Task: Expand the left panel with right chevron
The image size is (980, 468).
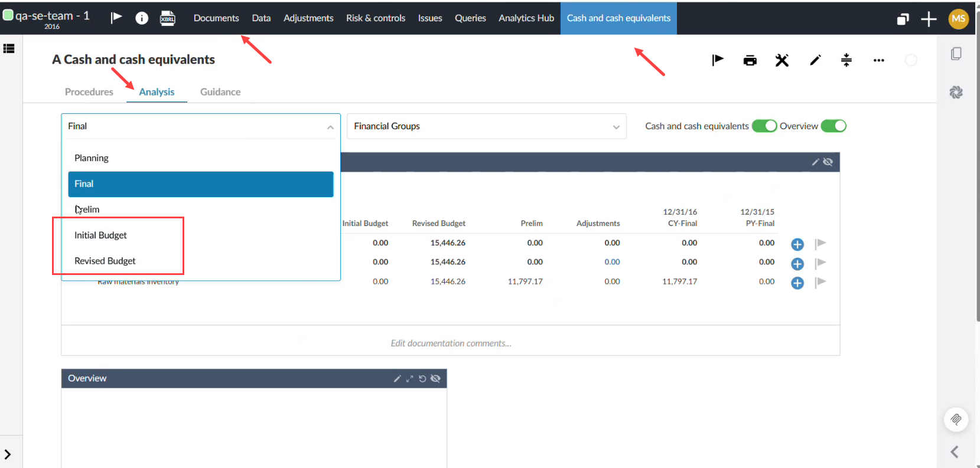Action: pyautogui.click(x=8, y=454)
